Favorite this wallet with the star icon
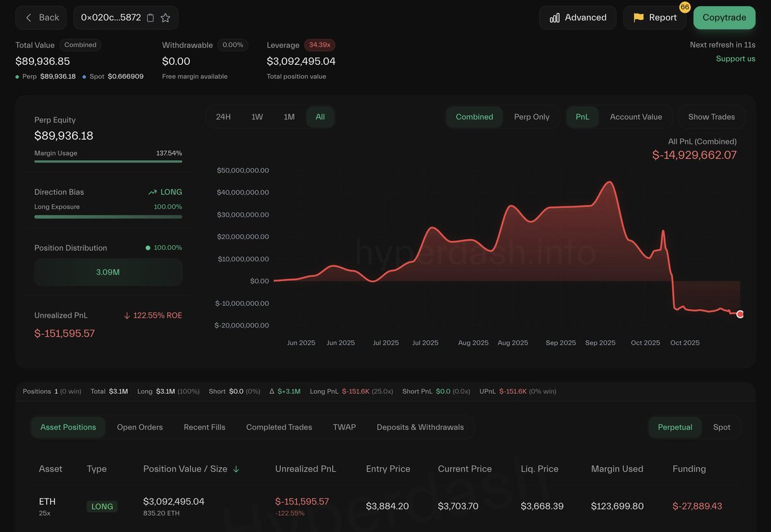The height and width of the screenshot is (532, 771). [x=165, y=18]
